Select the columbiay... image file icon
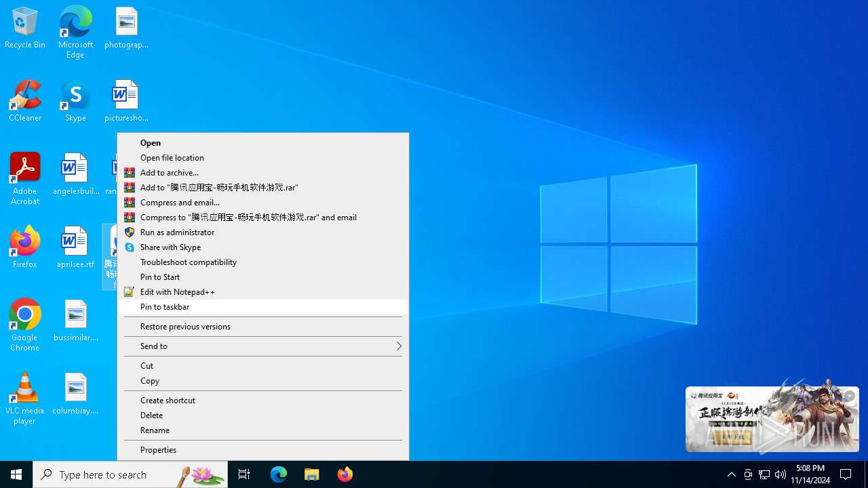868x488 pixels. 75,394
